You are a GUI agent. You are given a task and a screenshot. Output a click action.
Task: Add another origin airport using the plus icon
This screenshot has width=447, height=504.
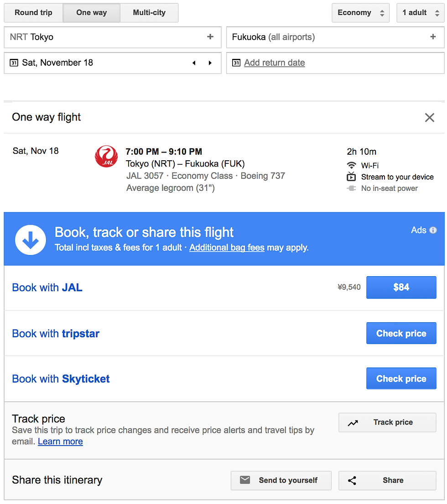(210, 37)
